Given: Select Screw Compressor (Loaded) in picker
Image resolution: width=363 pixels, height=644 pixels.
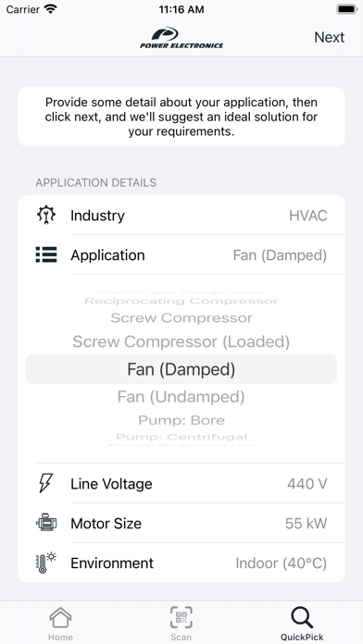Looking at the screenshot, I should pyautogui.click(x=181, y=341).
